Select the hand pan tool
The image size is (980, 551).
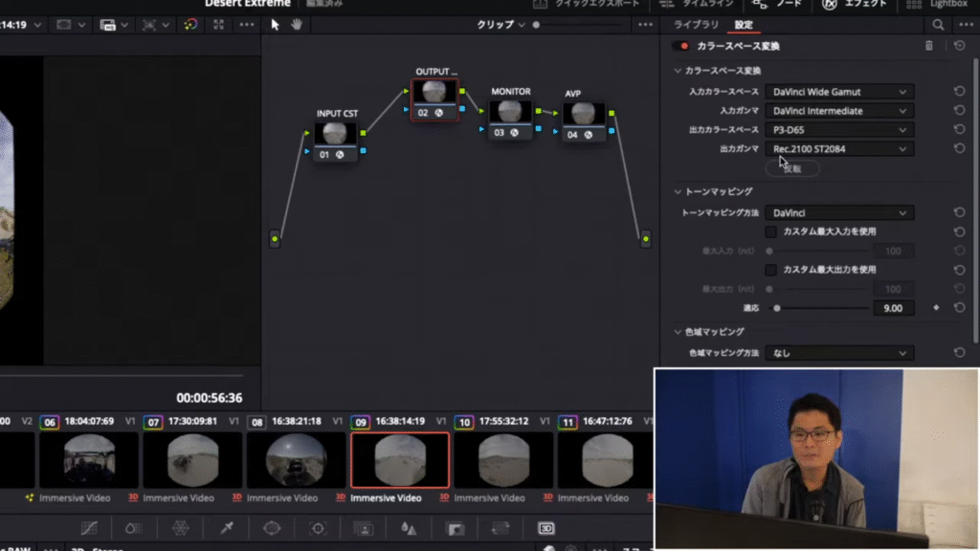(x=297, y=24)
